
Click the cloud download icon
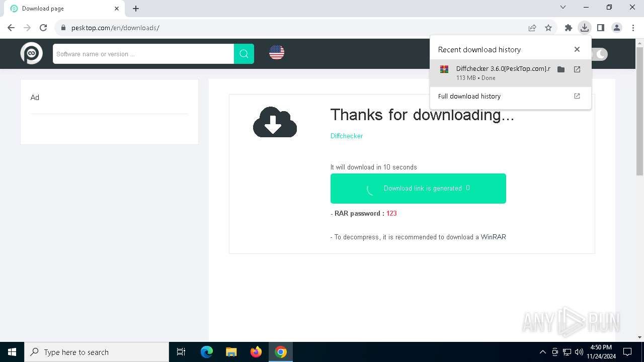pos(275,122)
